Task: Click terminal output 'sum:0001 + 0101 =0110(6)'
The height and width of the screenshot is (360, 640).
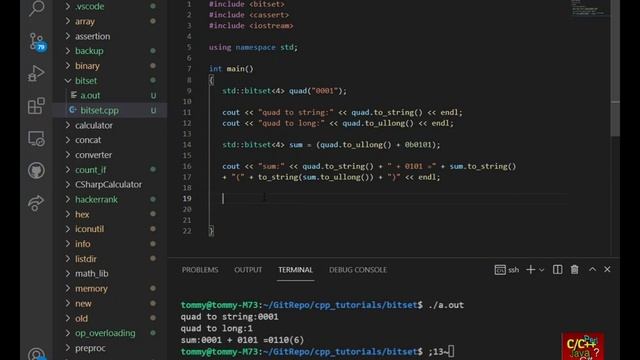Action: pyautogui.click(x=242, y=340)
